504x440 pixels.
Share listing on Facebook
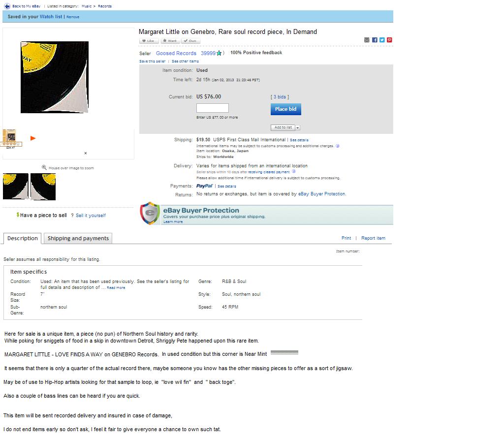point(375,40)
